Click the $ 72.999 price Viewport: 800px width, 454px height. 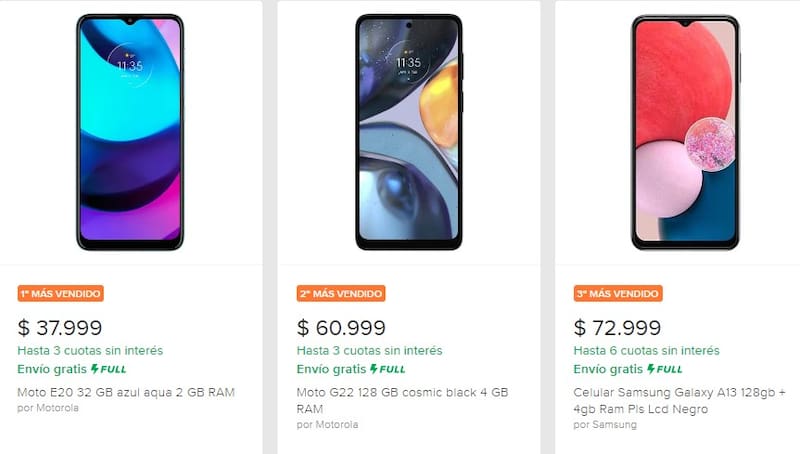616,327
